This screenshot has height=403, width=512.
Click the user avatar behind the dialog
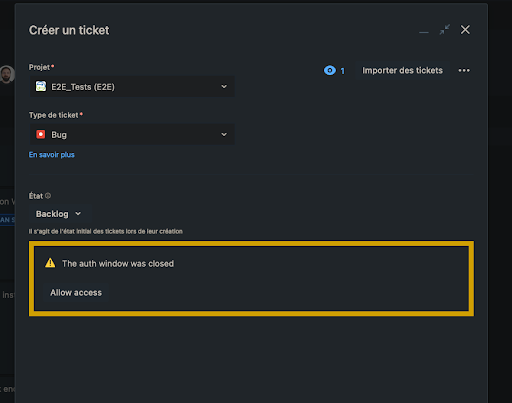7,74
